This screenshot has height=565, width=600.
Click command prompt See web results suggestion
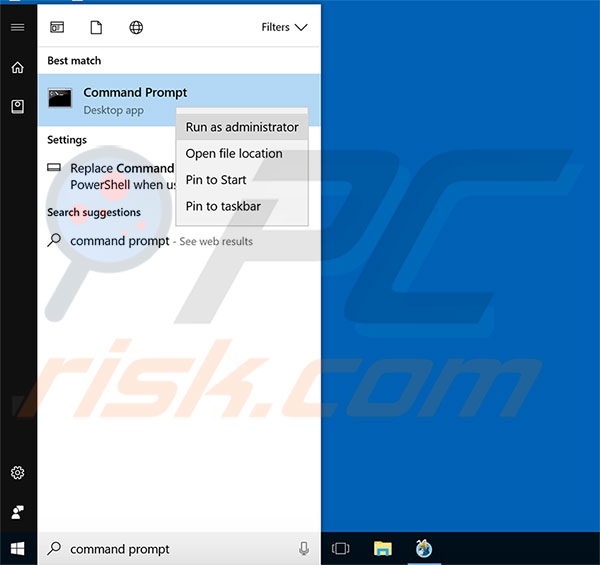tap(161, 241)
